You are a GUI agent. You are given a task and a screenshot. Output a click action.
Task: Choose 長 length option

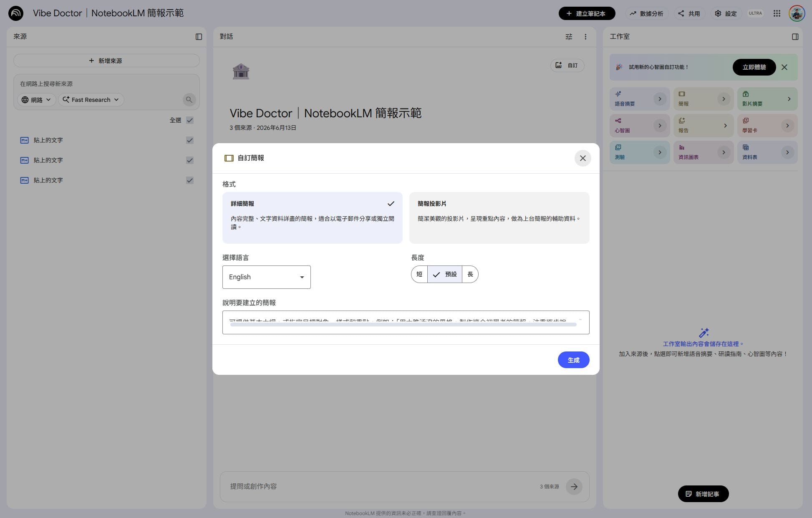[470, 274]
